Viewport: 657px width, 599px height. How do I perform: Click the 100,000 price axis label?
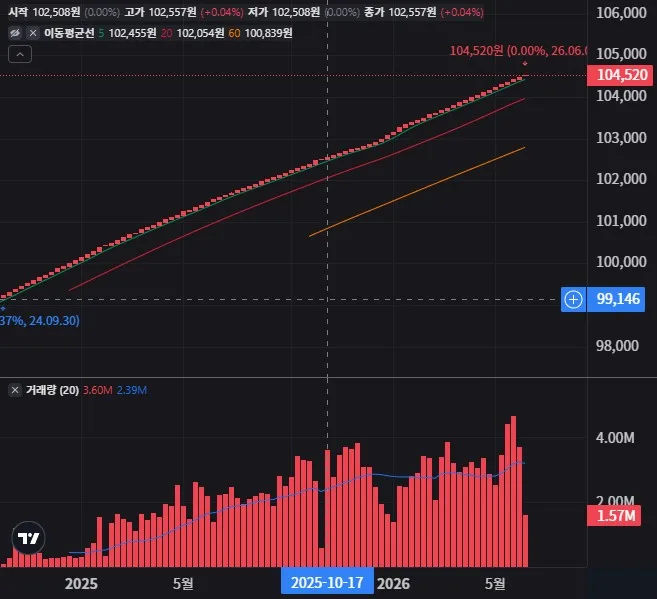pos(621,262)
